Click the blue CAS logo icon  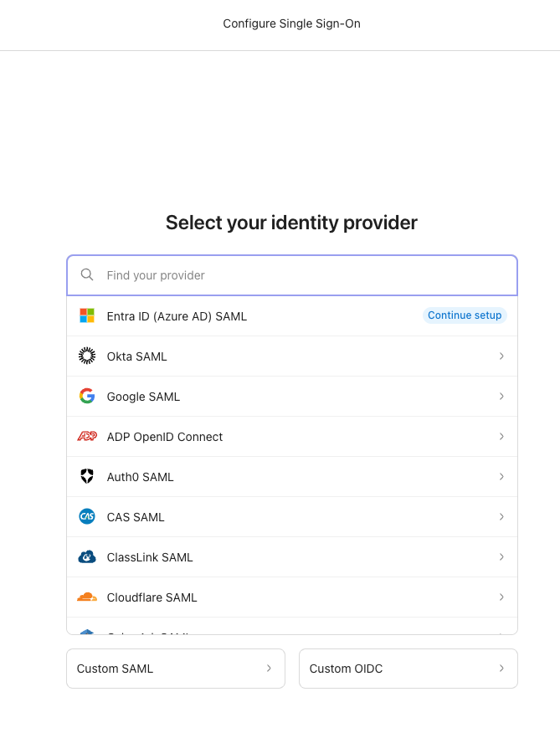87,516
